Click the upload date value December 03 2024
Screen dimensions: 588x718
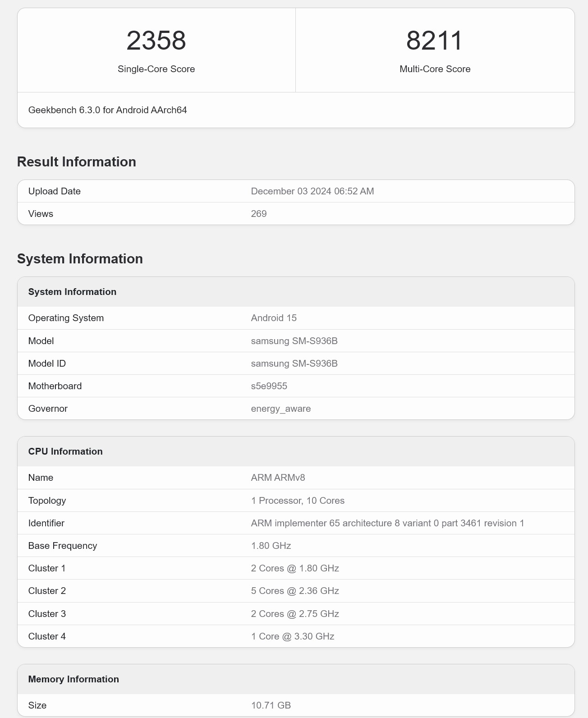pyautogui.click(x=312, y=191)
